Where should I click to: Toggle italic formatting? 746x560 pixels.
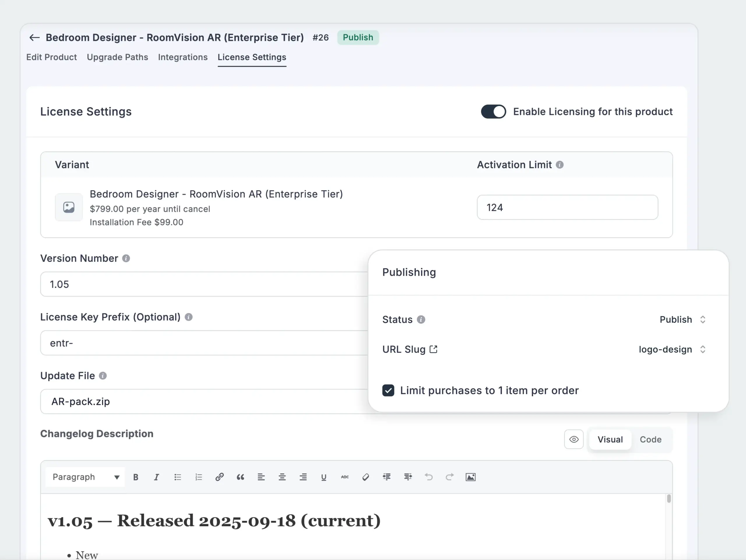click(x=156, y=477)
